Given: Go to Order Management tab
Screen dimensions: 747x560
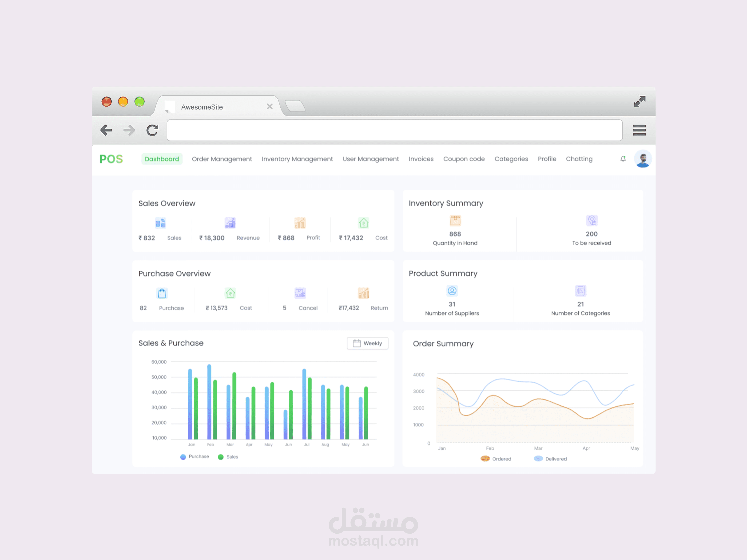Looking at the screenshot, I should (x=222, y=159).
